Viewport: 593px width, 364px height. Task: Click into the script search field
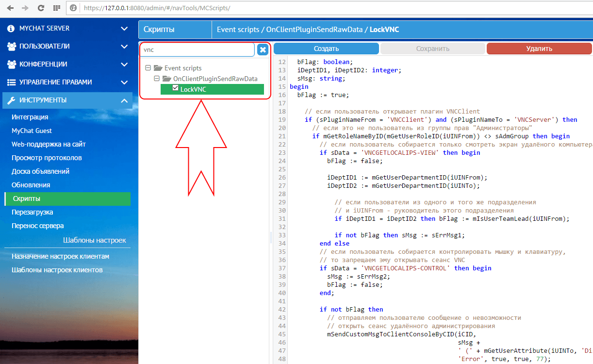197,50
